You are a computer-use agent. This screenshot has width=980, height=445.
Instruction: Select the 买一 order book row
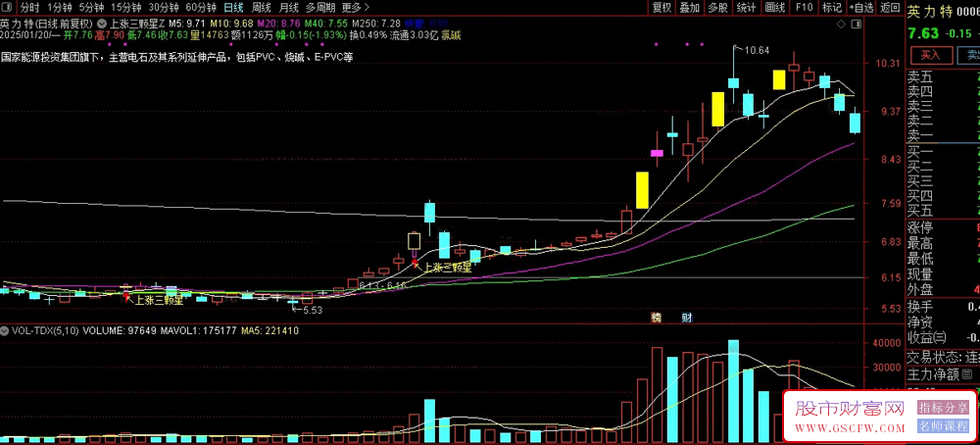tap(943, 151)
